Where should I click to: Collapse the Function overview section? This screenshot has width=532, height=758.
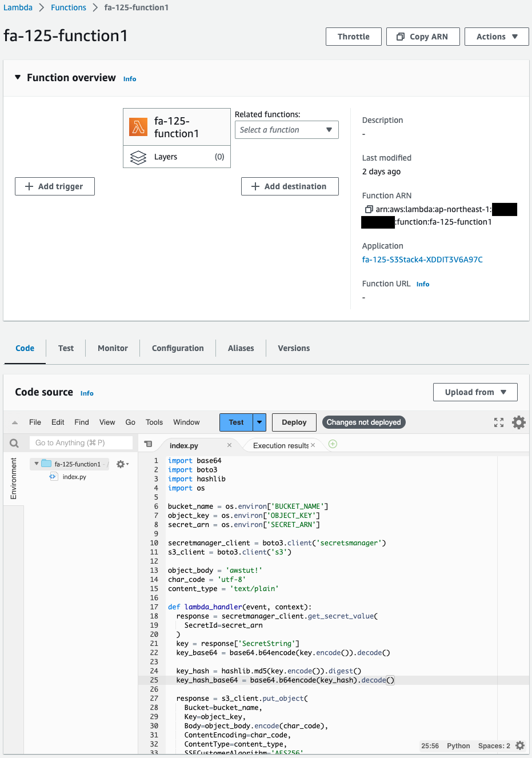point(18,77)
